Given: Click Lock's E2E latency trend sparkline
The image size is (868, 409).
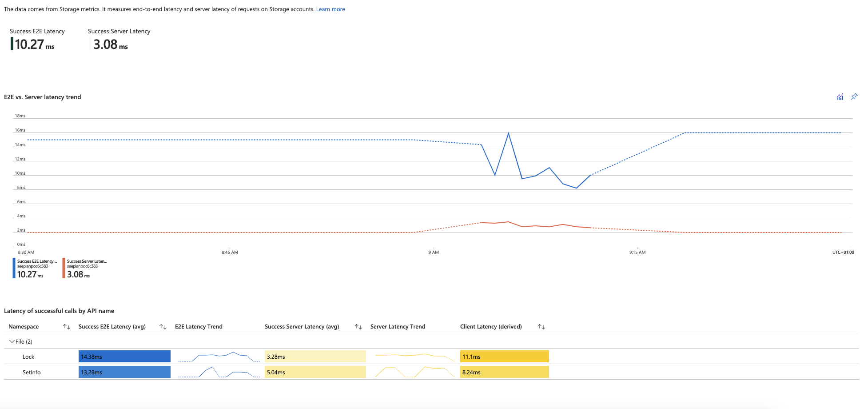Looking at the screenshot, I should tap(219, 357).
